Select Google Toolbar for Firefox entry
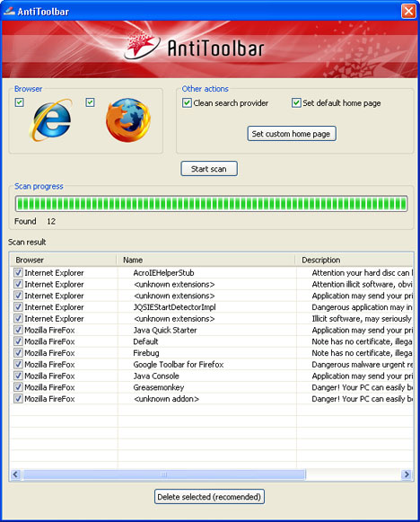Viewport: 420px width, 522px height. coord(179,364)
